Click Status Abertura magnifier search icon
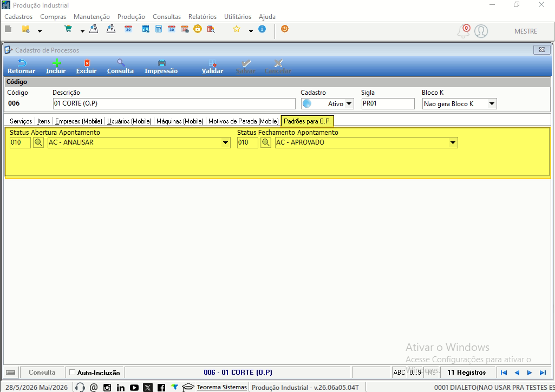This screenshot has height=392, width=555. 38,142
